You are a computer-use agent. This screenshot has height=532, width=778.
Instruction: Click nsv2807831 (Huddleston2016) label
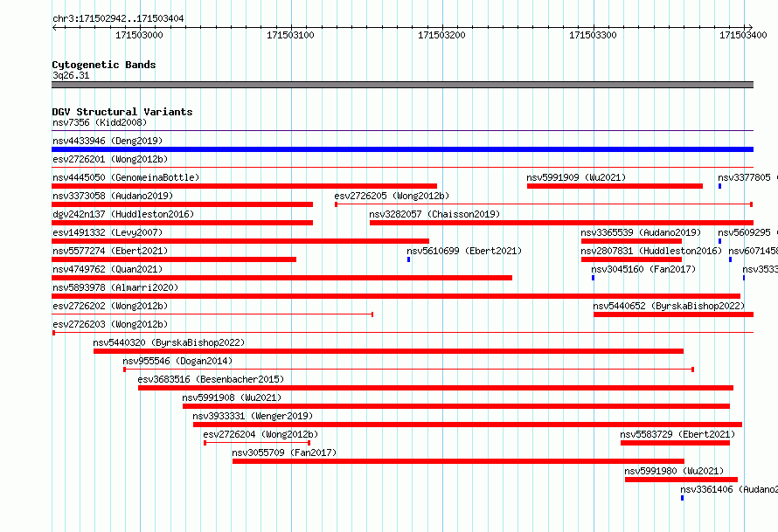[651, 251]
